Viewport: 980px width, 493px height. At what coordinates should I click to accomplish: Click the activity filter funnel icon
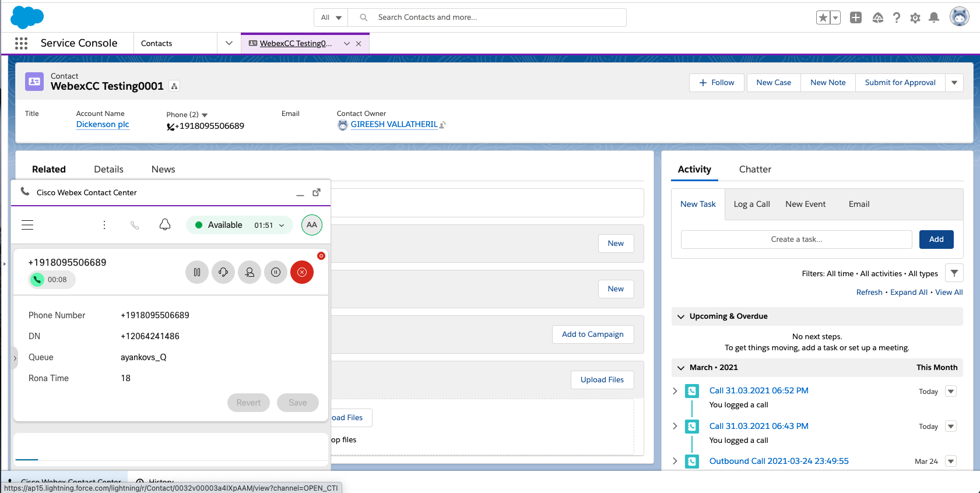click(954, 273)
